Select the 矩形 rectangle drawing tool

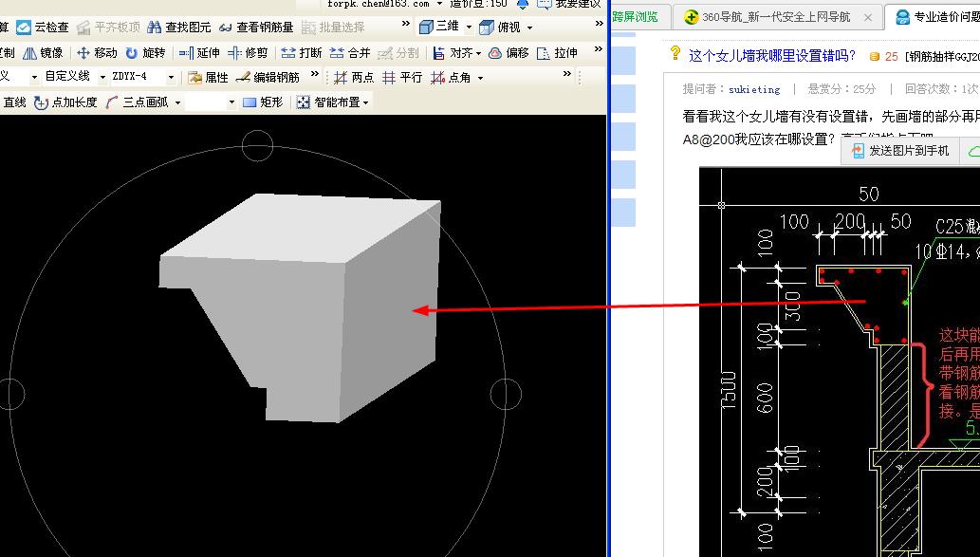263,102
